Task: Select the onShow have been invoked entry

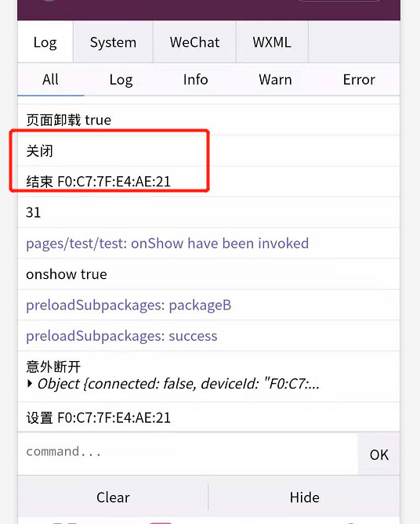Action: [208, 244]
